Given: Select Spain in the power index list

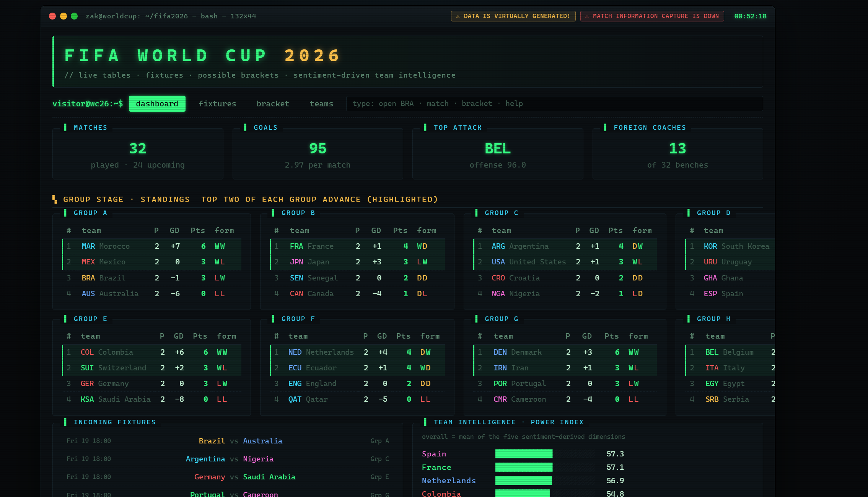Looking at the screenshot, I should [434, 454].
